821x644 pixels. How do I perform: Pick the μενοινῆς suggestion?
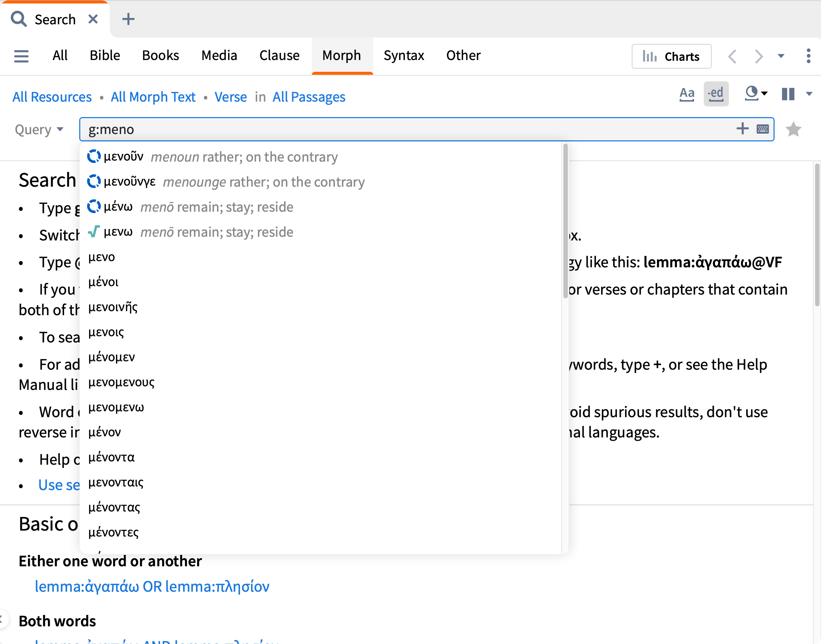[321, 307]
